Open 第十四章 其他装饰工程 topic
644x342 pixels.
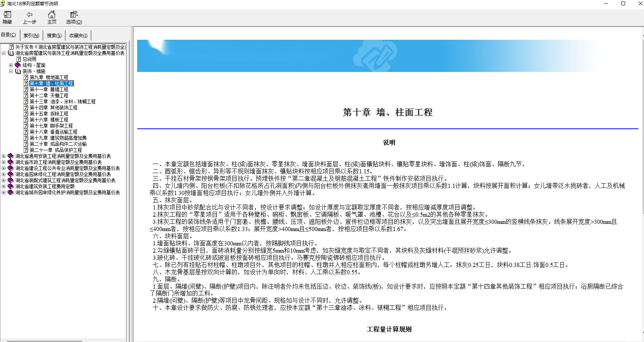(53, 108)
